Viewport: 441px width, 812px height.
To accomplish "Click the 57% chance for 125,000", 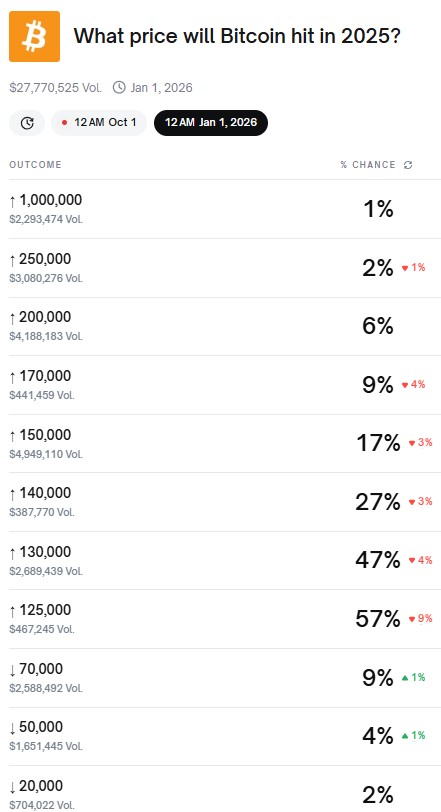I will point(378,619).
